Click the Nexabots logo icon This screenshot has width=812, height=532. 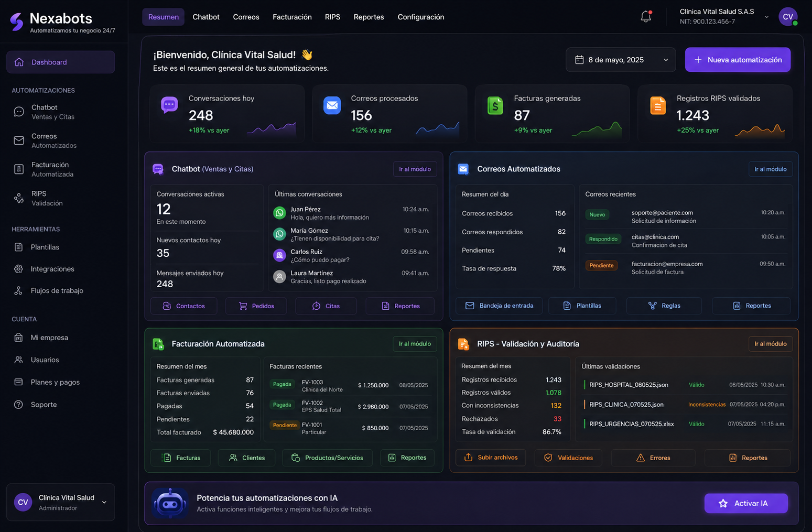tap(17, 22)
